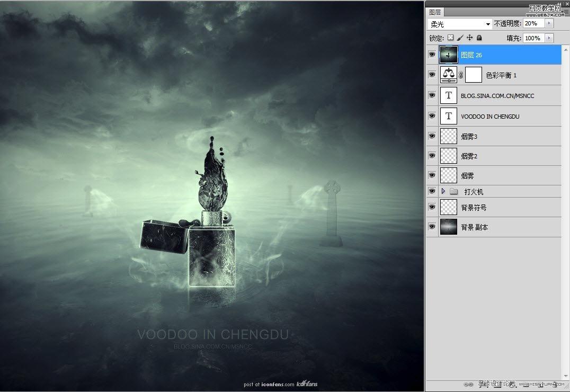Click the lock all padlock icon
The width and height of the screenshot is (570, 392).
click(478, 37)
